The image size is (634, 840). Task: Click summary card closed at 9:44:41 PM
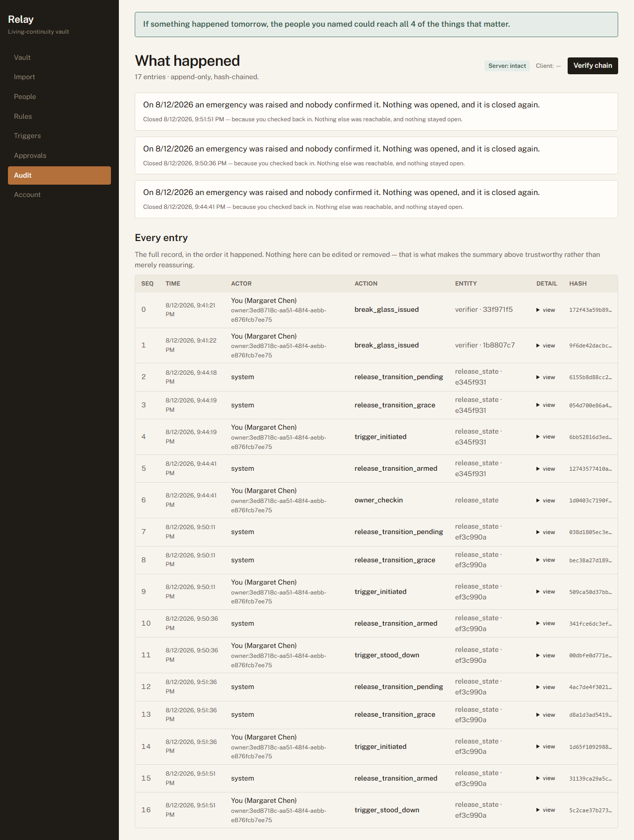(x=376, y=199)
